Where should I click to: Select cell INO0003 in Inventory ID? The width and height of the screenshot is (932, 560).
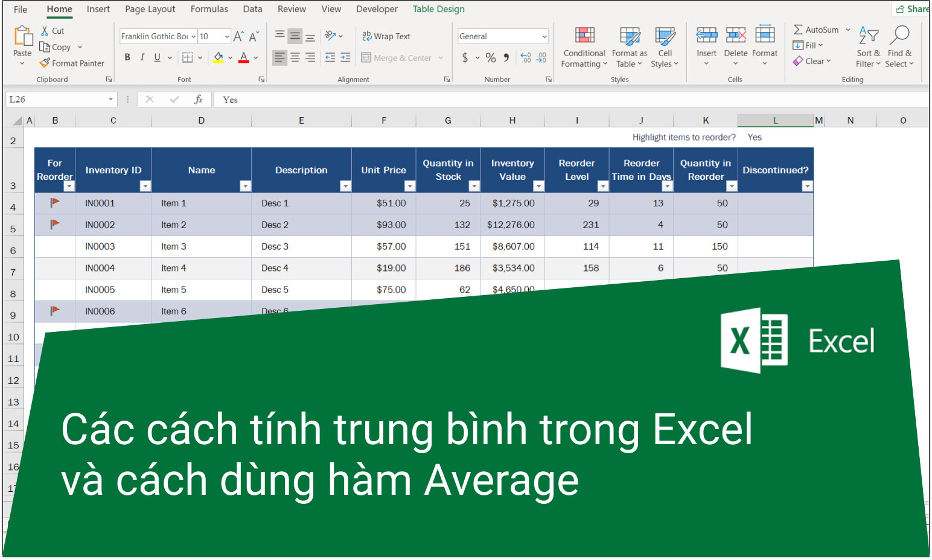click(x=113, y=246)
